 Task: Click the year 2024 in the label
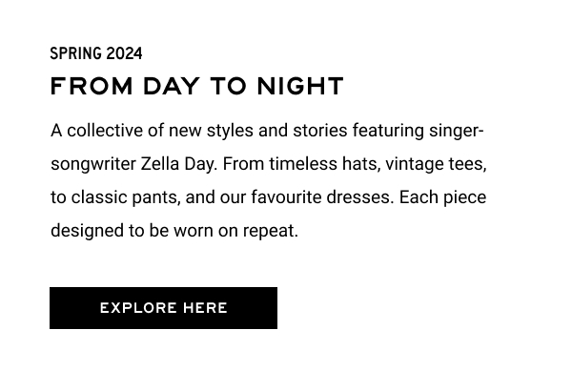point(125,53)
